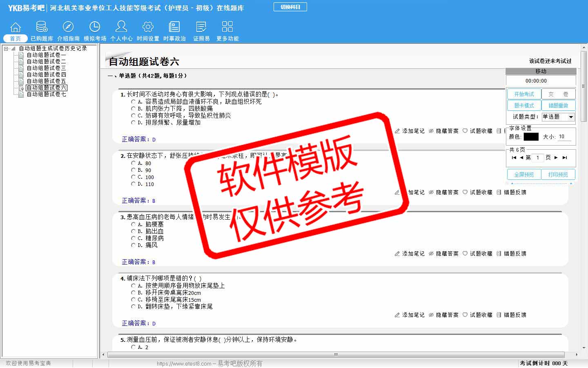Select option A 脑梗塞
The height and width of the screenshot is (368, 588).
click(x=133, y=224)
